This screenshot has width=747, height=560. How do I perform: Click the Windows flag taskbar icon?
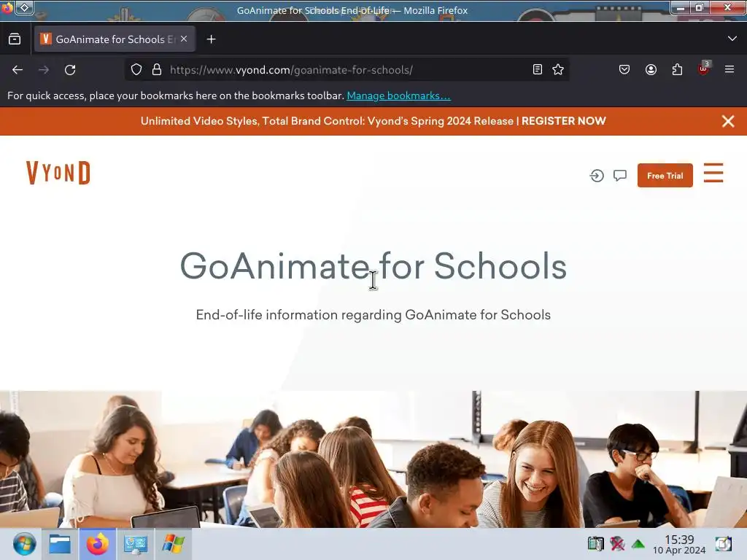[x=174, y=544]
